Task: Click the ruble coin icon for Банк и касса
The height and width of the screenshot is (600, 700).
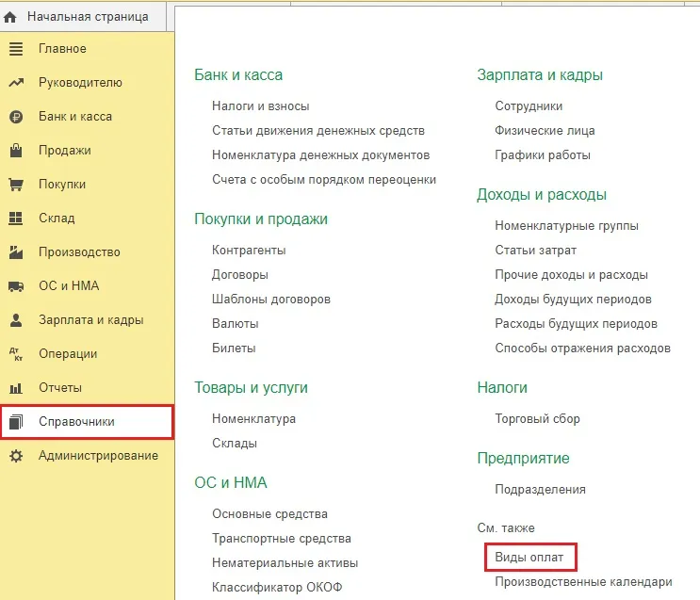Action: (15, 117)
